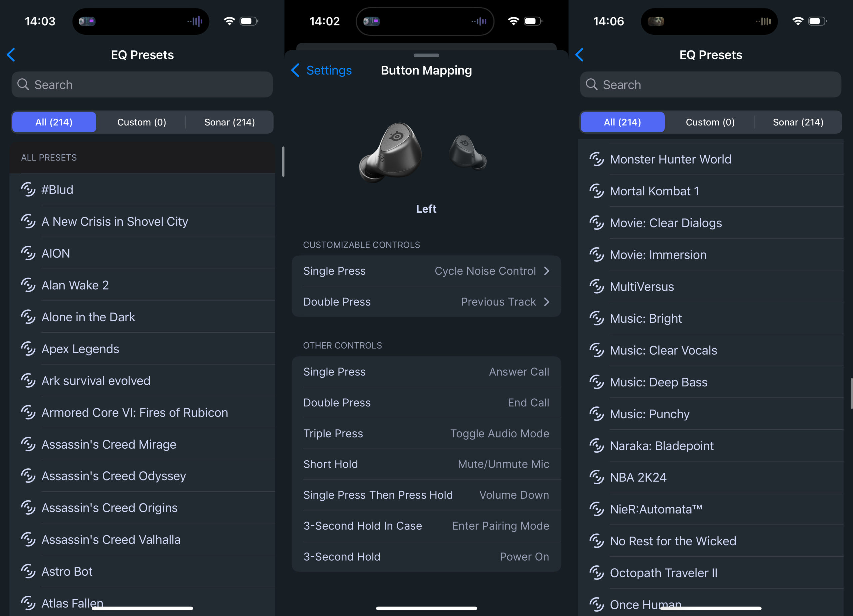Click the preset icon beside Ark survival evolved
The width and height of the screenshot is (853, 616).
click(28, 381)
